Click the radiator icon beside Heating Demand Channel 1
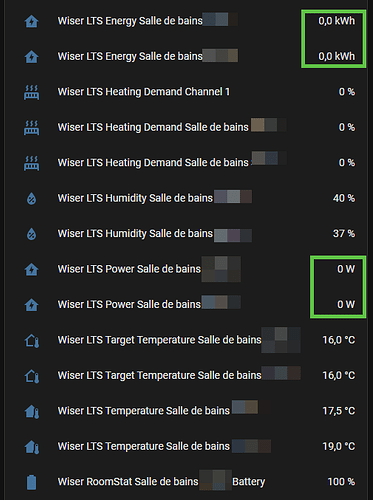 (32, 92)
